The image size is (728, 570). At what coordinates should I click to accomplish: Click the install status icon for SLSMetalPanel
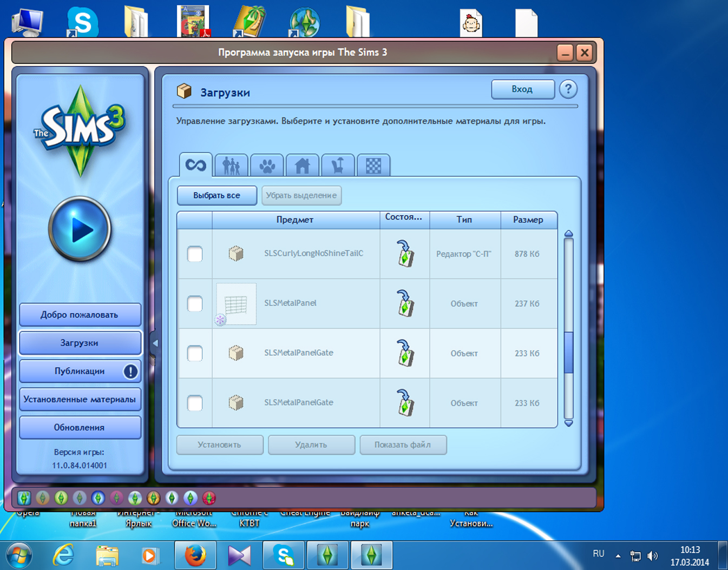coord(405,303)
